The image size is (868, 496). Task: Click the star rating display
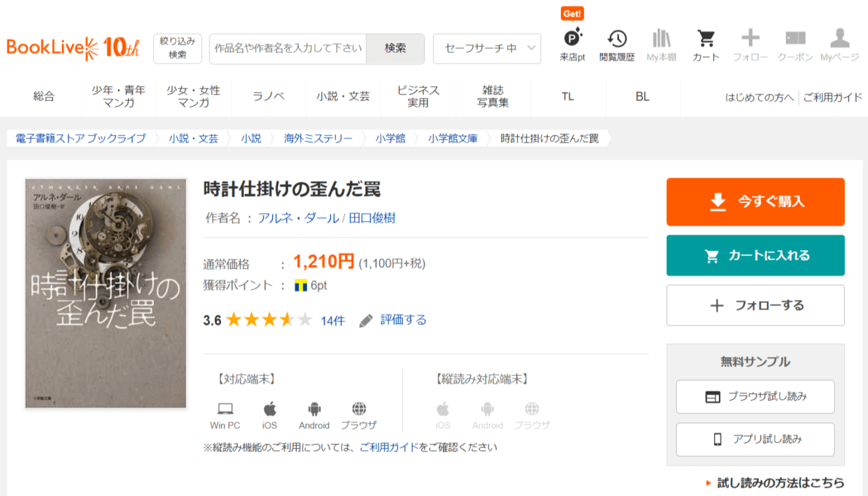pyautogui.click(x=269, y=321)
